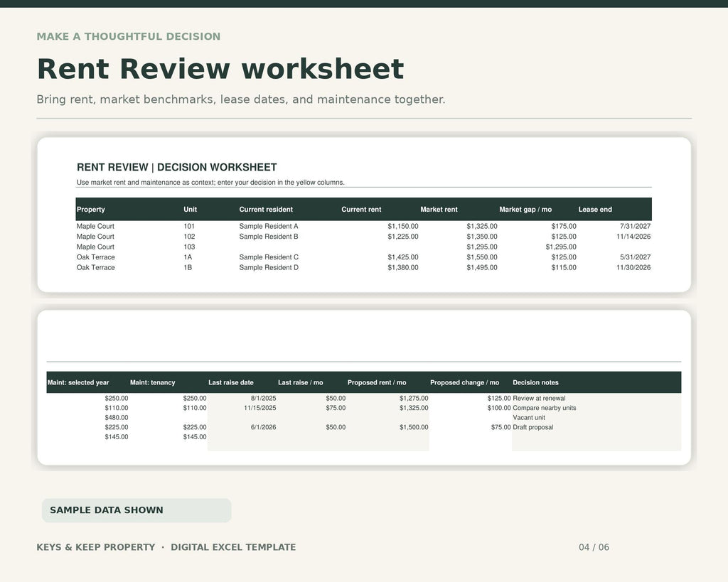Select unit '1A' cell
Image resolution: width=728 pixels, height=582 pixels.
188,257
